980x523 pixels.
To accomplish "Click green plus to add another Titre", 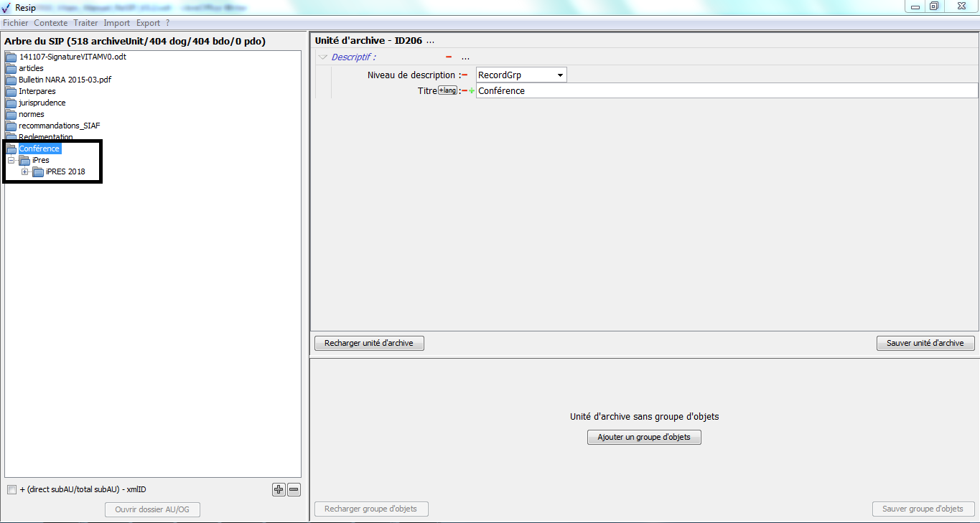I will pos(472,91).
